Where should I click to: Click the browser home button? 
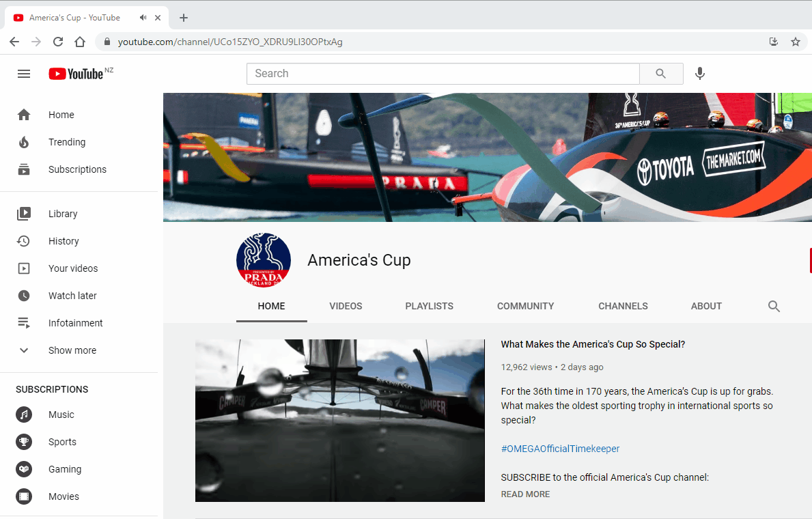(80, 42)
